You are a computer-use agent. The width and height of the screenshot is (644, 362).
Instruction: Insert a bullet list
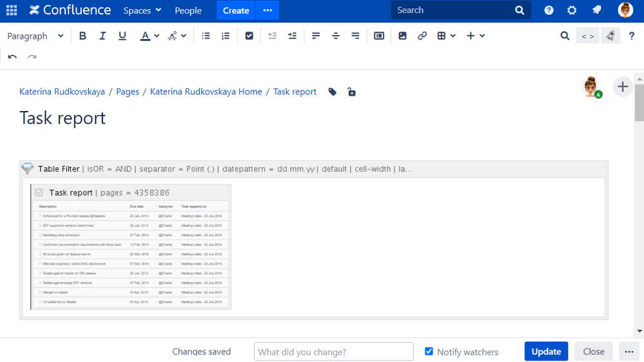pos(206,36)
